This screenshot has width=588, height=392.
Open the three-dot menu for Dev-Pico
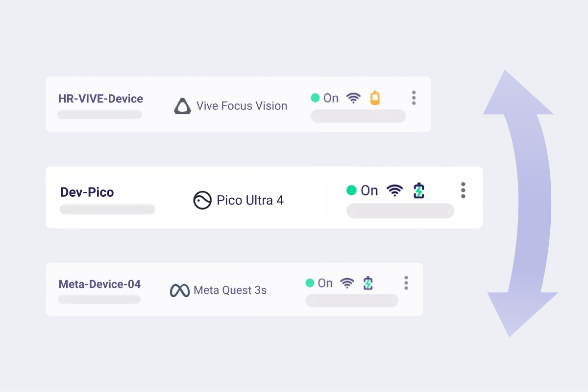[x=463, y=190]
